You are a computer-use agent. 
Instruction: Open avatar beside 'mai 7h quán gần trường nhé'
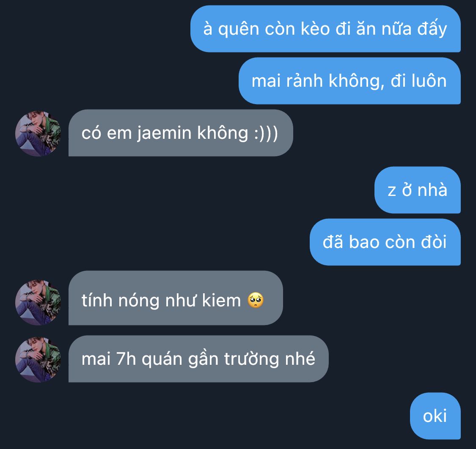(x=38, y=359)
